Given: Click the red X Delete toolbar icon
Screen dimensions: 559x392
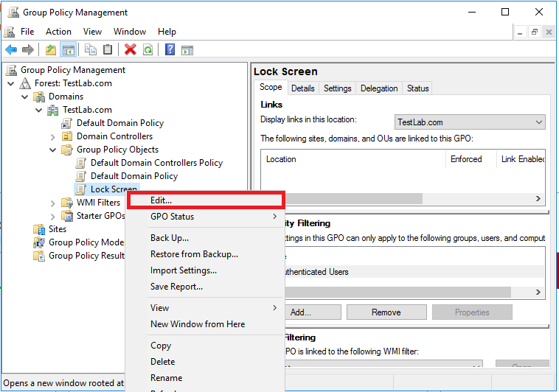Looking at the screenshot, I should pyautogui.click(x=131, y=49).
